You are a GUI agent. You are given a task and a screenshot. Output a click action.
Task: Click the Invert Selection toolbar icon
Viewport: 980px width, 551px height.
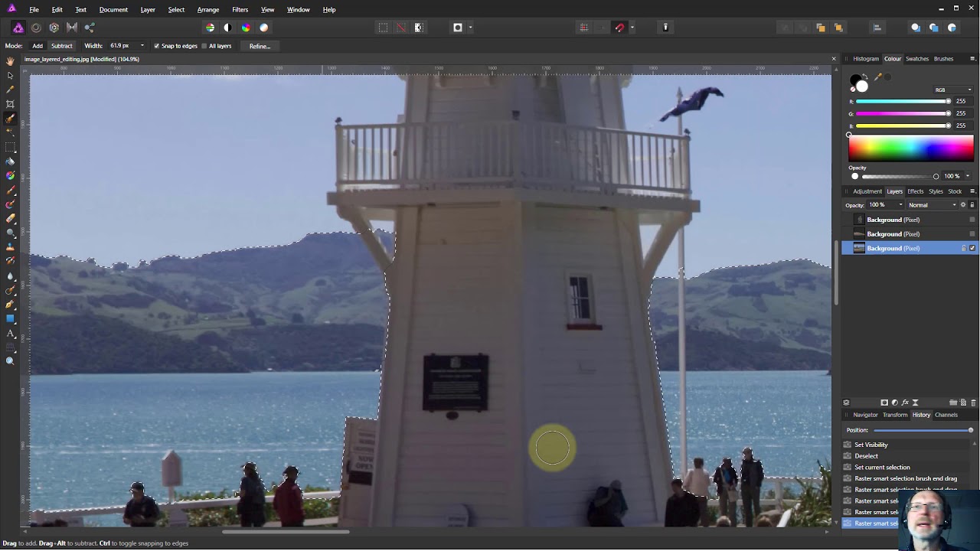click(419, 28)
